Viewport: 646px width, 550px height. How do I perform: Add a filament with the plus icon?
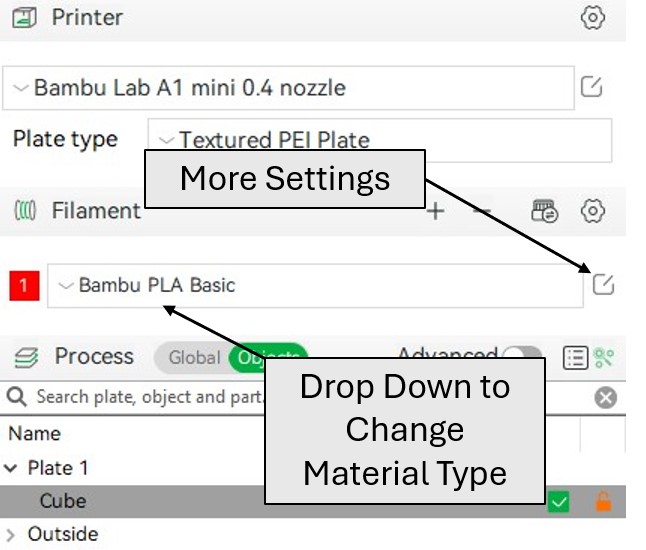(435, 211)
